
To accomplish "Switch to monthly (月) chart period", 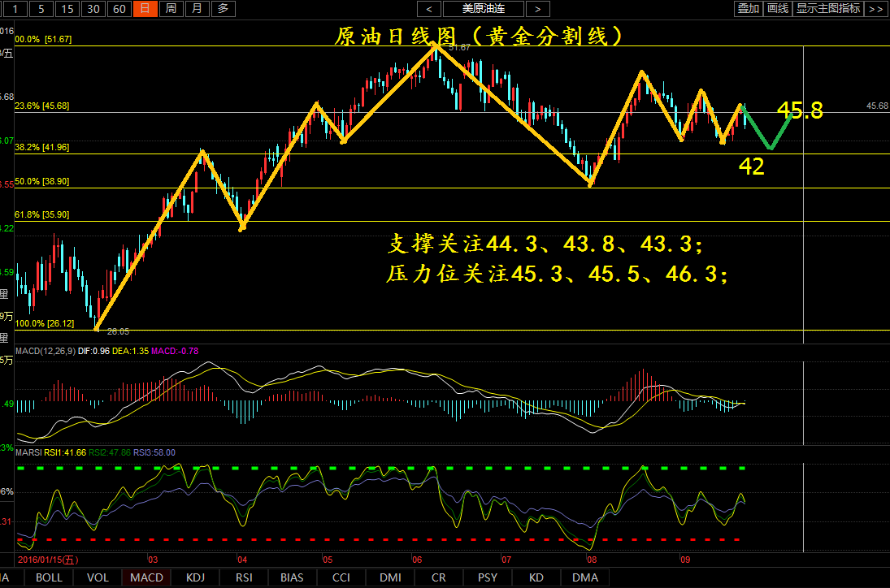I will (x=196, y=9).
